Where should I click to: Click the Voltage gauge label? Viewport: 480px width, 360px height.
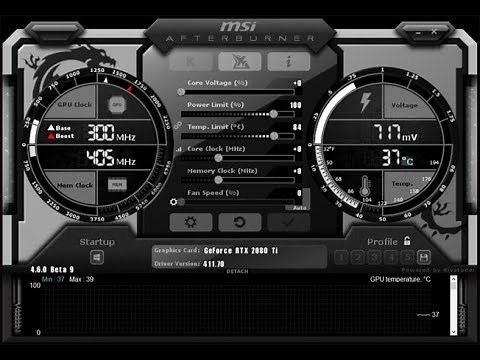[404, 105]
